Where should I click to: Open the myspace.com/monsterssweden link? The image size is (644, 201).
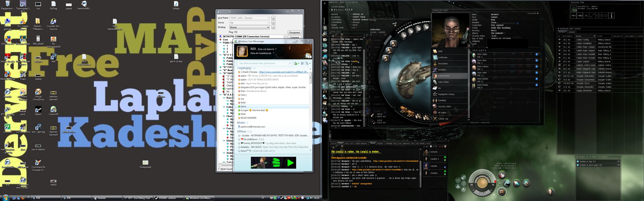(x=349, y=158)
